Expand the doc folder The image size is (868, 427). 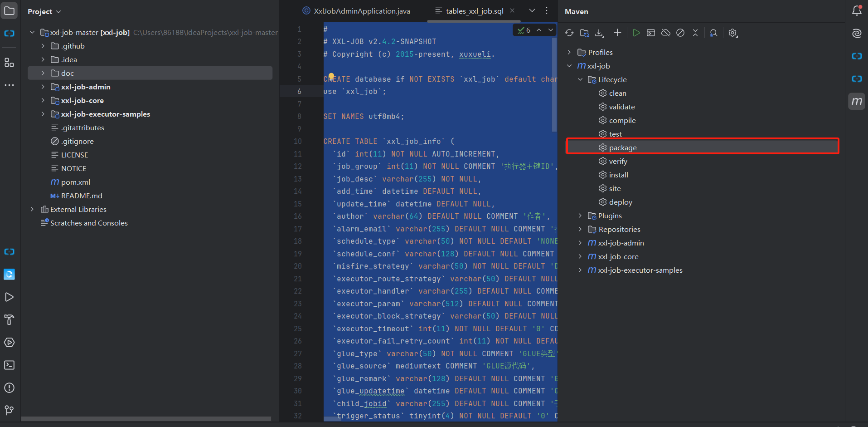click(43, 73)
